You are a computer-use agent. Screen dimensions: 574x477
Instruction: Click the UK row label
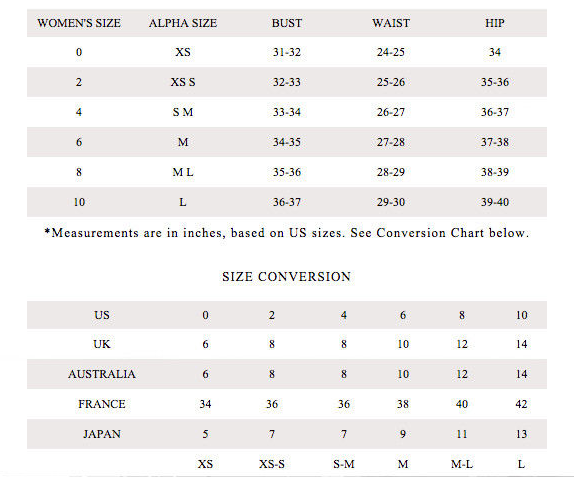tap(102, 344)
